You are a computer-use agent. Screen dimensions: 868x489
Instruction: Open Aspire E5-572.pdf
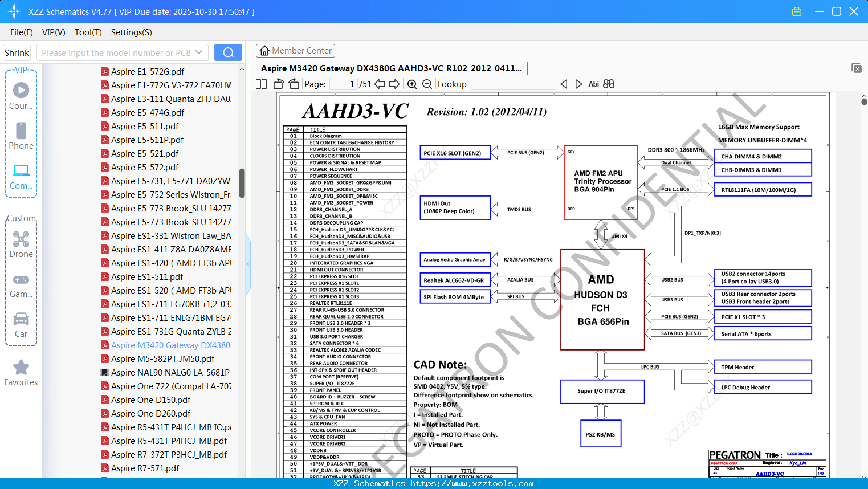(145, 167)
